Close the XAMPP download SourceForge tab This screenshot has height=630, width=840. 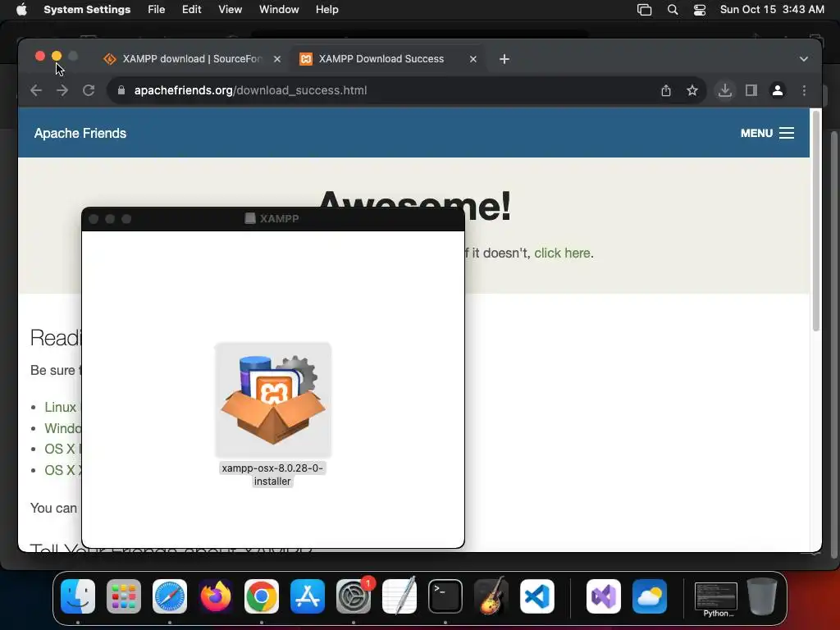point(277,59)
